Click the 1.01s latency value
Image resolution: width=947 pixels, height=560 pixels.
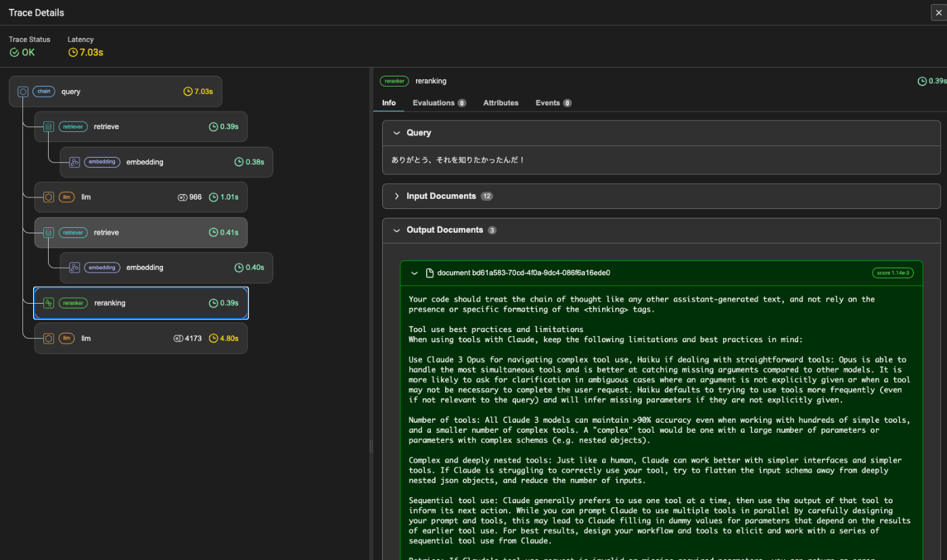(229, 197)
